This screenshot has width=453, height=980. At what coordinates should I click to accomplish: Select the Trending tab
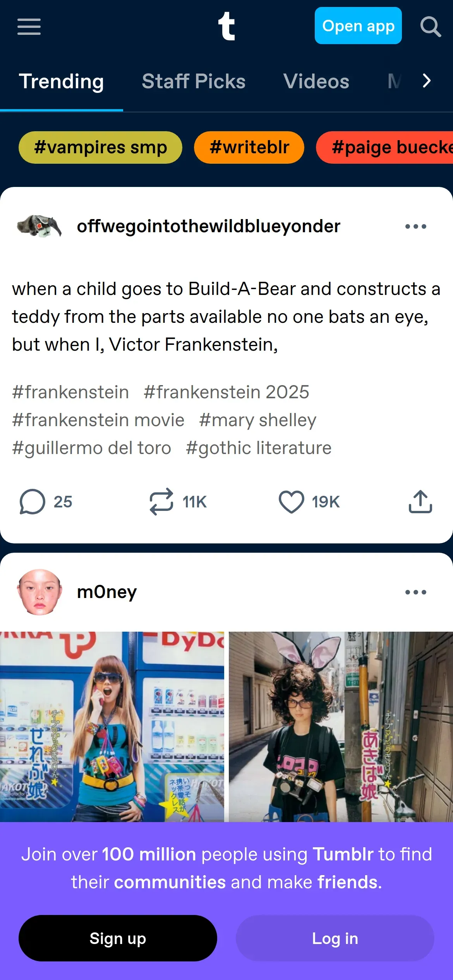click(x=62, y=81)
